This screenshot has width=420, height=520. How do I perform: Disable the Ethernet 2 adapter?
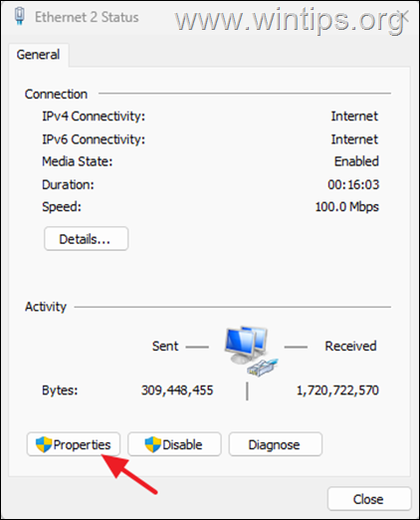174,444
